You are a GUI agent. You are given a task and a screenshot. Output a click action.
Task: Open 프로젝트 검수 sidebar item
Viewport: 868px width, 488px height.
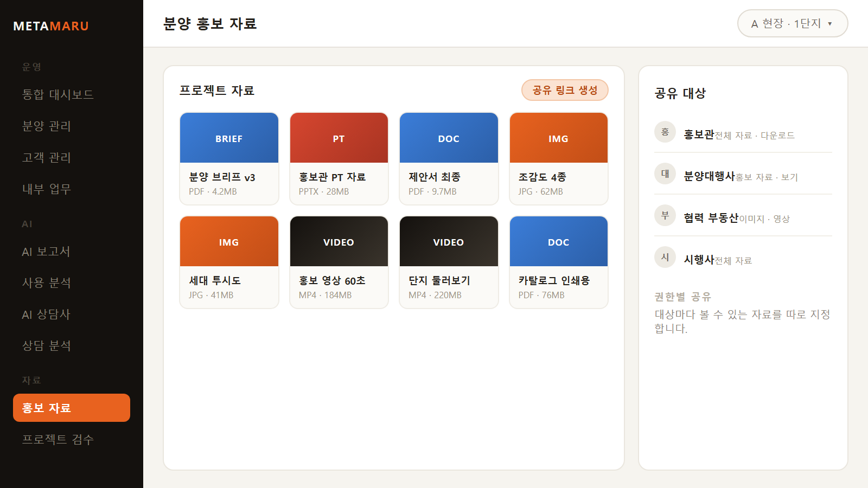point(72,439)
